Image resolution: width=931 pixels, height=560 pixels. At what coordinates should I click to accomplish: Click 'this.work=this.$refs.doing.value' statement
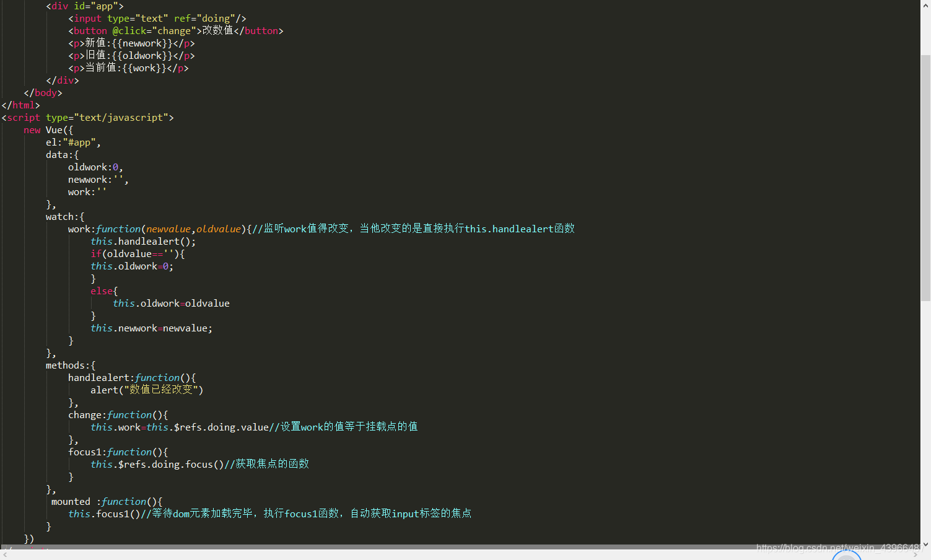180,427
